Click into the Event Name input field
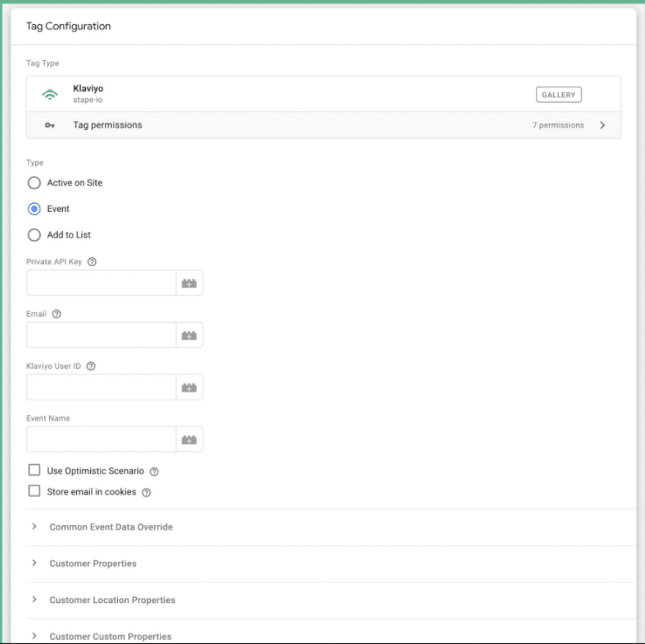The height and width of the screenshot is (644, 645). 101,439
